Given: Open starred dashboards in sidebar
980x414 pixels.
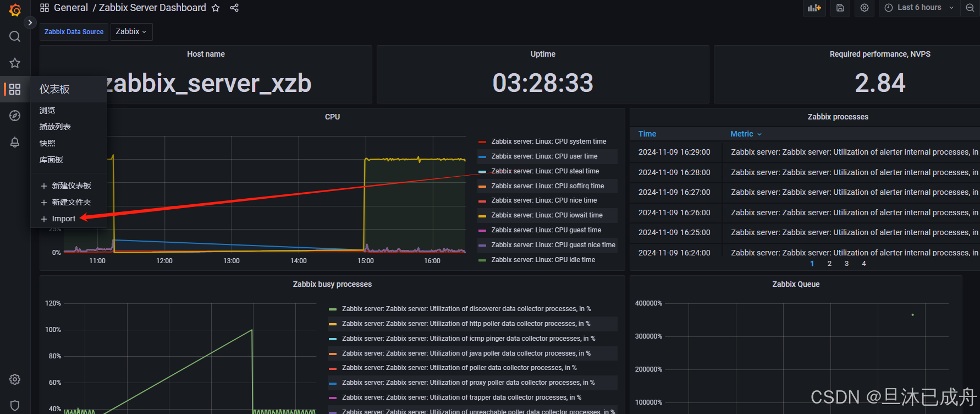Looking at the screenshot, I should pyautogui.click(x=15, y=63).
